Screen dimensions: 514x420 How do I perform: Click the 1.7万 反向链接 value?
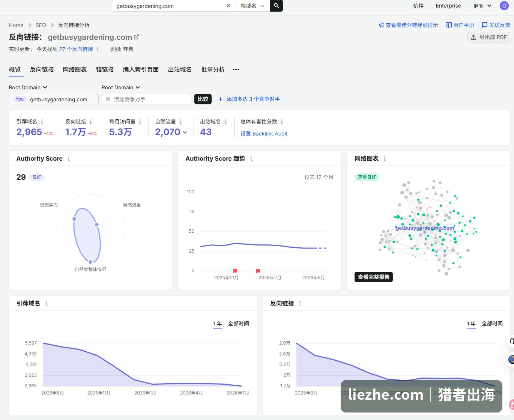(x=75, y=132)
